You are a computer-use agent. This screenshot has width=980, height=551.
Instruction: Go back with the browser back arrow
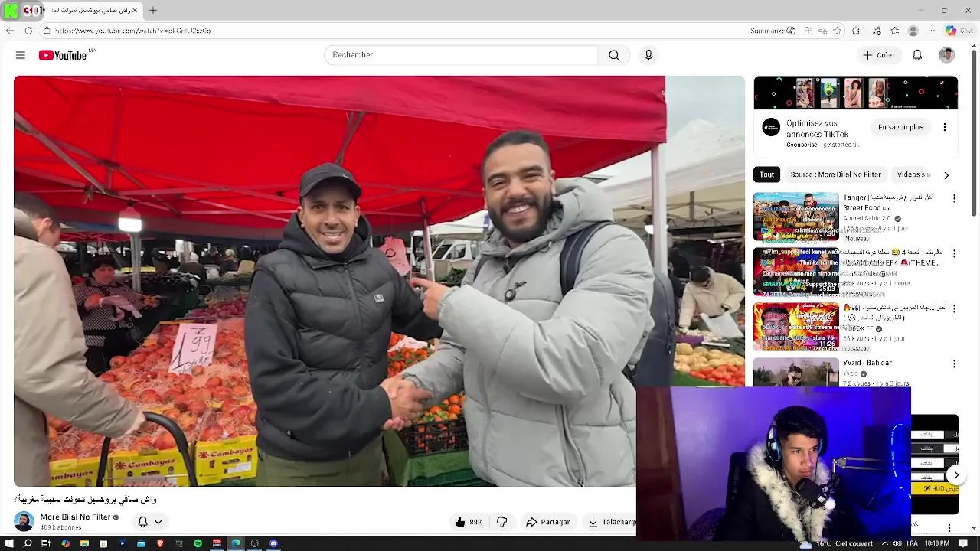(x=10, y=31)
